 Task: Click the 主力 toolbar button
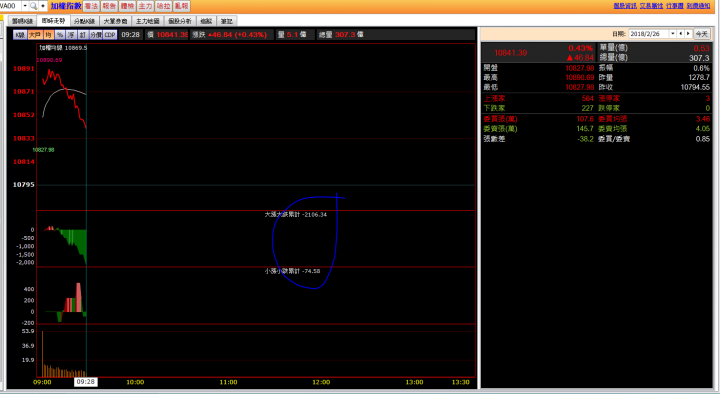point(145,6)
